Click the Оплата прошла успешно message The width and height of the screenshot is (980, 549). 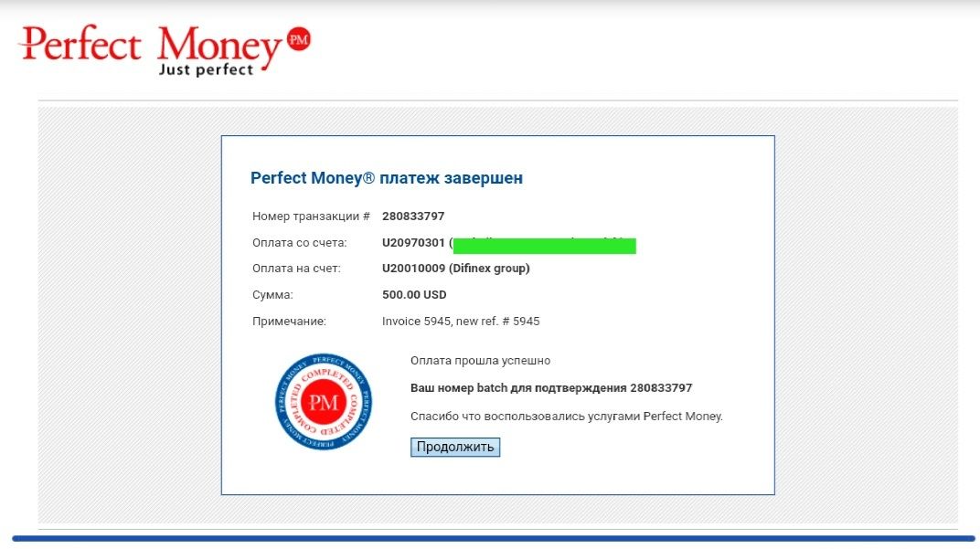tap(480, 361)
